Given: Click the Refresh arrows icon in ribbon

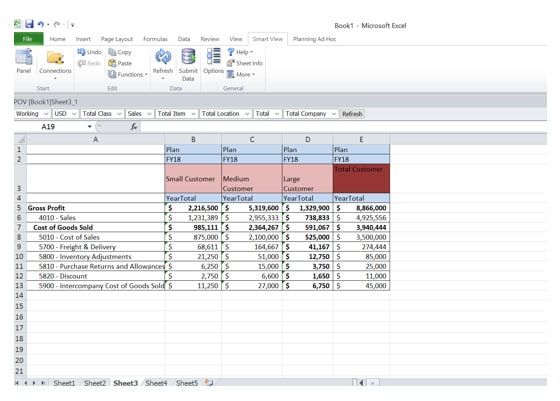Looking at the screenshot, I should click(x=163, y=57).
